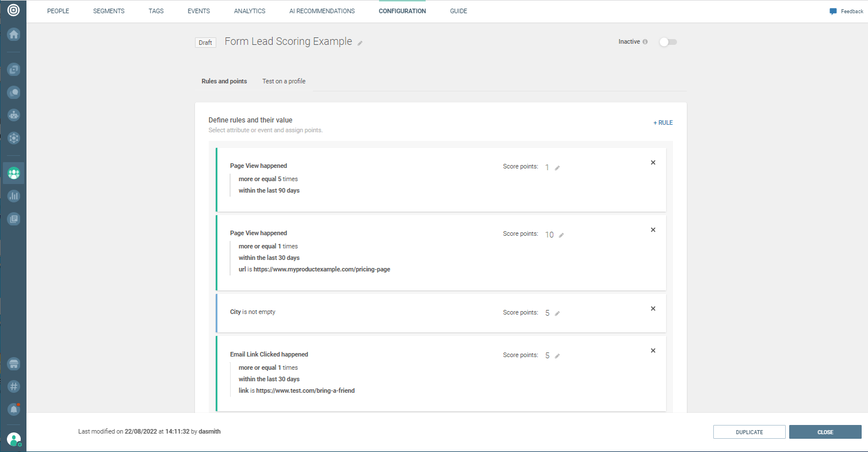Open the Segments menu item
This screenshot has height=452, width=868.
(109, 11)
